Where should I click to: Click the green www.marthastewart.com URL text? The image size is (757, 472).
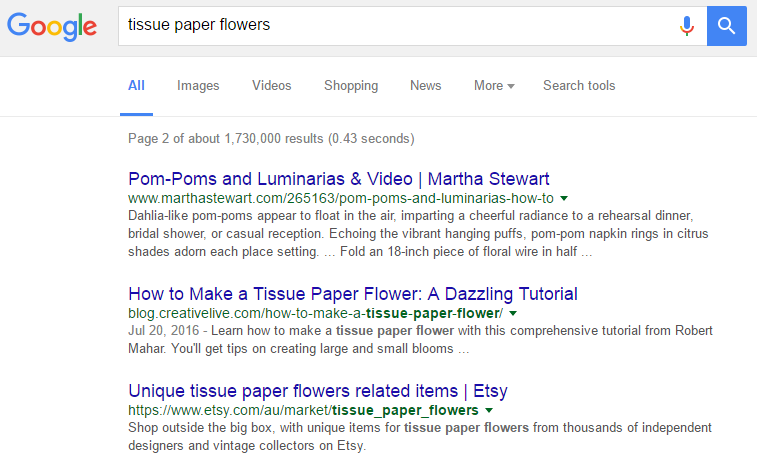(x=340, y=199)
